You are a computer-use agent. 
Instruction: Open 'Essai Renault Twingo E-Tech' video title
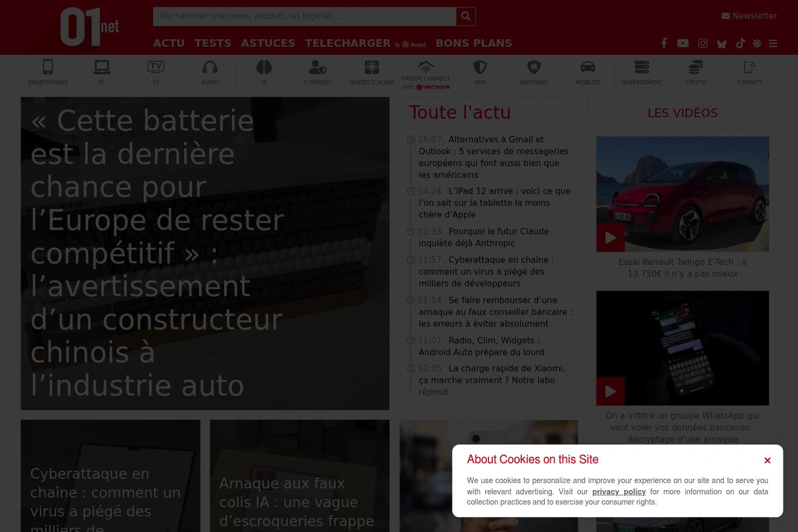tap(682, 268)
